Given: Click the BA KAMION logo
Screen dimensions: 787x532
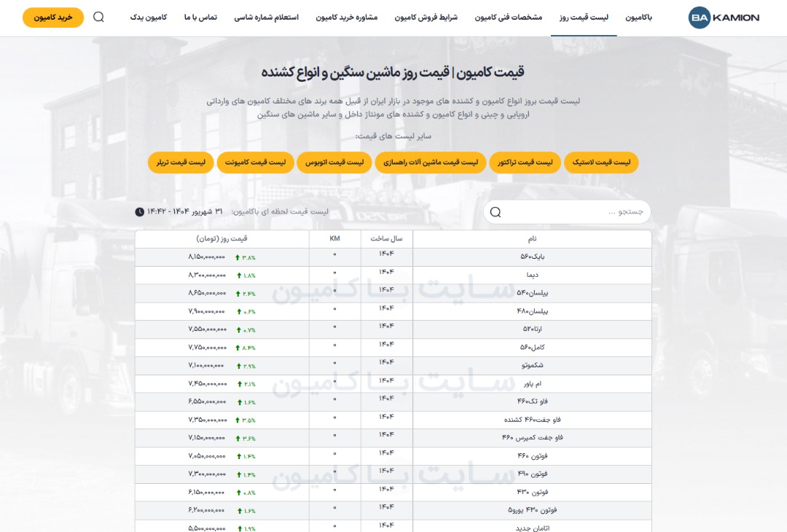Looking at the screenshot, I should (x=724, y=17).
